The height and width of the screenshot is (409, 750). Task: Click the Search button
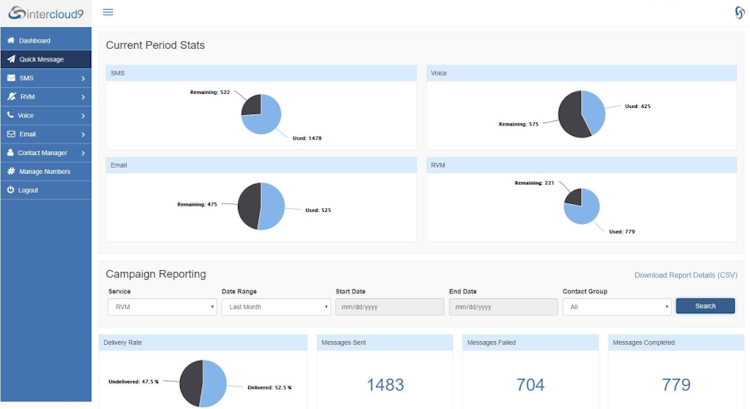point(706,306)
